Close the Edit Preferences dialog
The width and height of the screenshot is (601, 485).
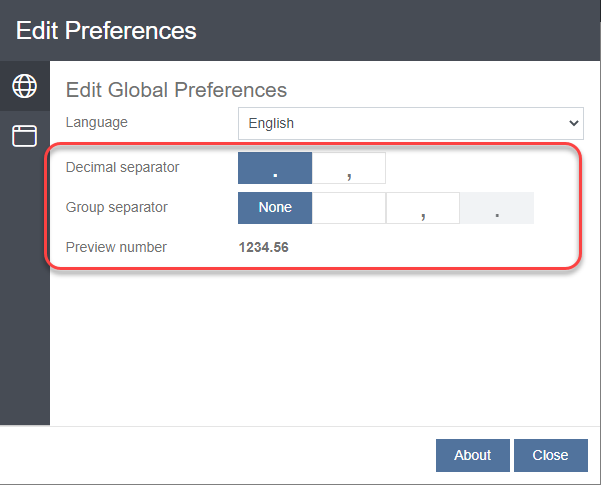coord(550,455)
